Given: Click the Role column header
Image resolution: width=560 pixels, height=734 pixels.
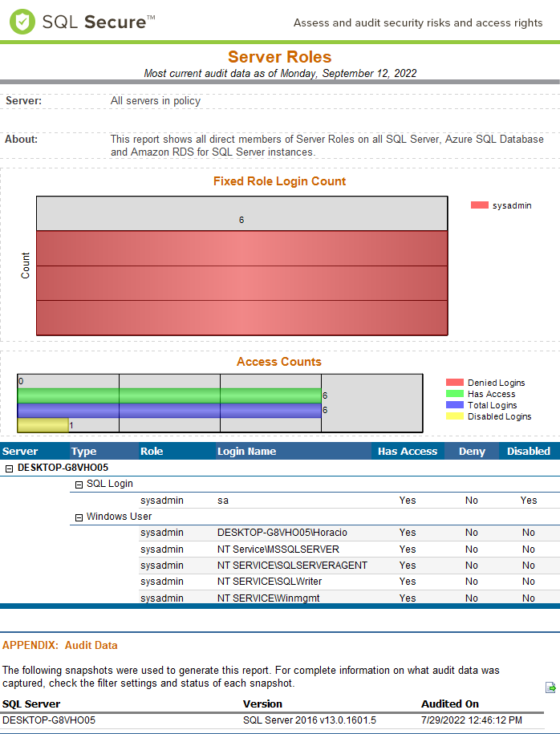Looking at the screenshot, I should point(177,452).
